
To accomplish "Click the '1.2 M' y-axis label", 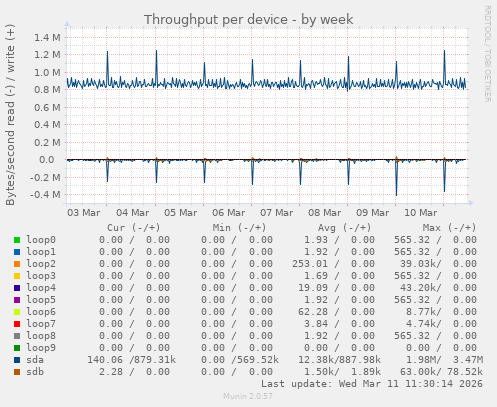I will tap(47, 55).
